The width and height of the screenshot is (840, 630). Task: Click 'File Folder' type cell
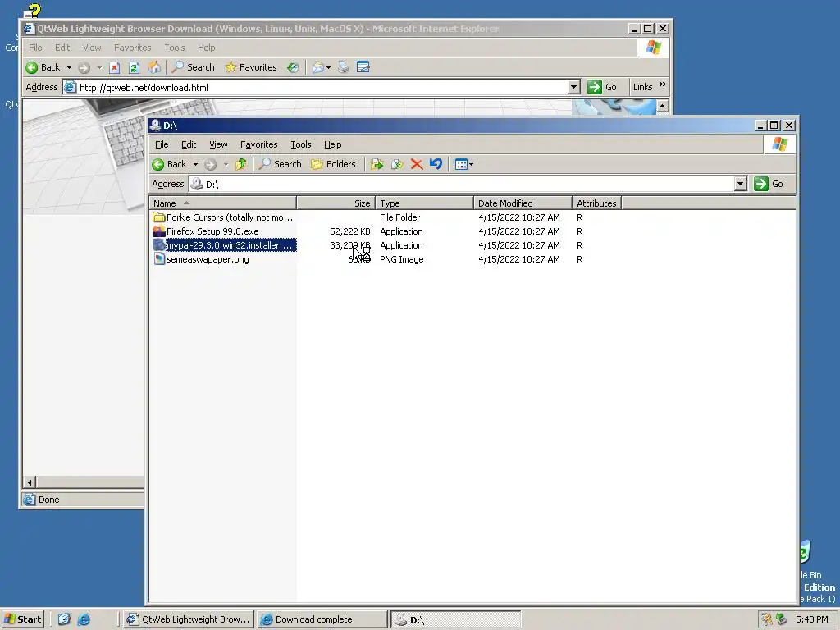(399, 217)
